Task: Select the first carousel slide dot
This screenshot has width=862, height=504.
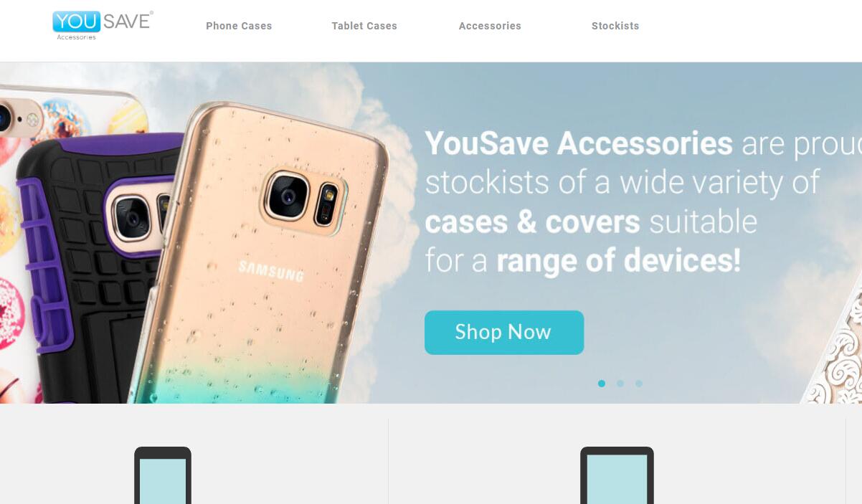Action: coord(602,384)
